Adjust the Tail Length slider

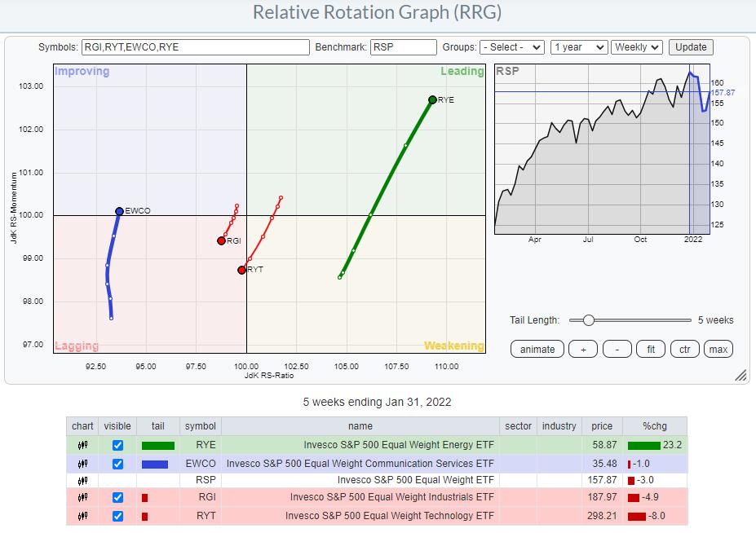point(589,320)
